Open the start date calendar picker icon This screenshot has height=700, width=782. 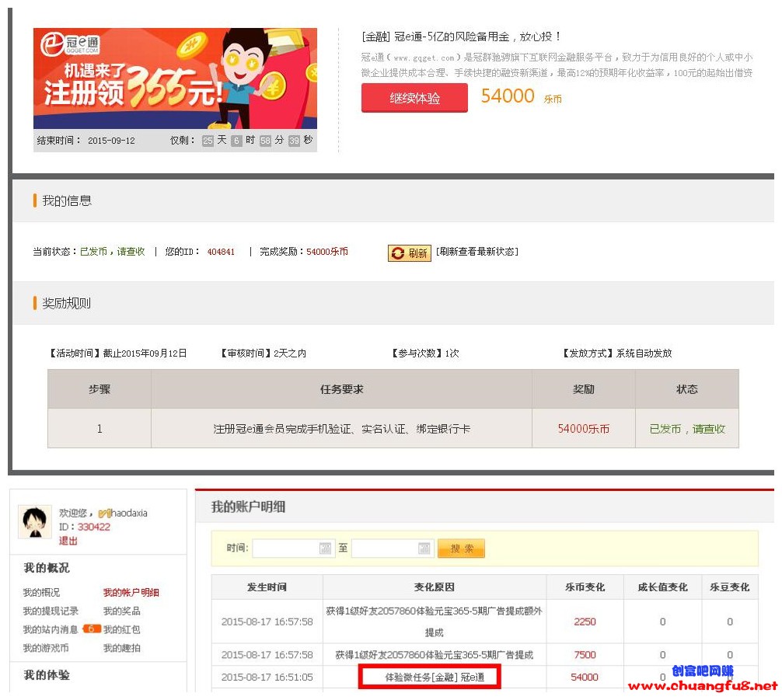point(325,549)
